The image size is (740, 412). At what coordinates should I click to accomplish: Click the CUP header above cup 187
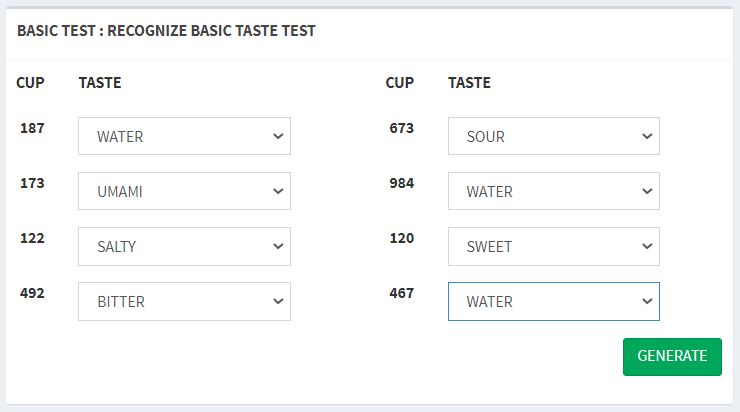pos(30,83)
